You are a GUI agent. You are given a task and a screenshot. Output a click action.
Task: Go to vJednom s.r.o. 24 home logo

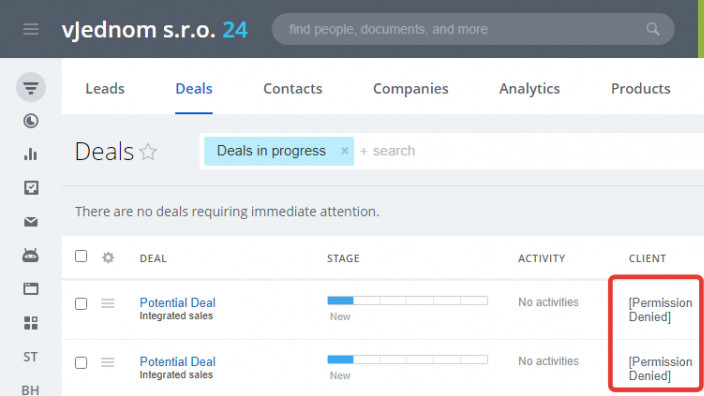click(x=154, y=30)
